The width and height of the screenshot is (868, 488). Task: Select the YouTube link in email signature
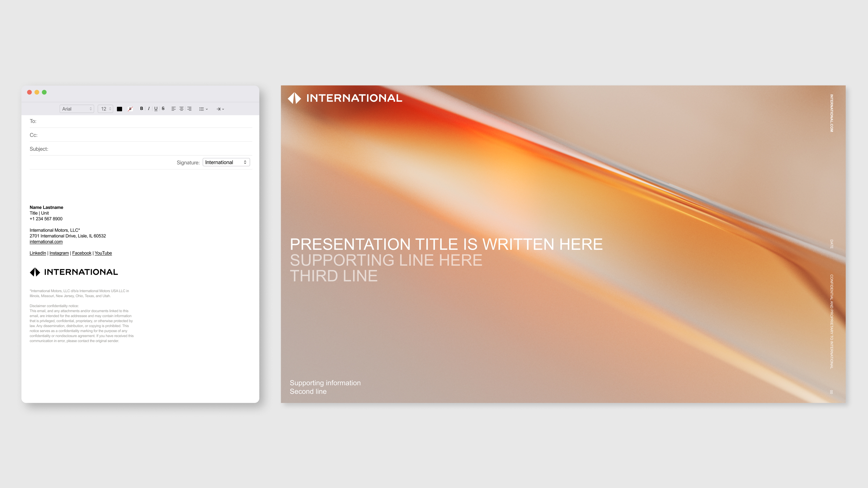[103, 253]
